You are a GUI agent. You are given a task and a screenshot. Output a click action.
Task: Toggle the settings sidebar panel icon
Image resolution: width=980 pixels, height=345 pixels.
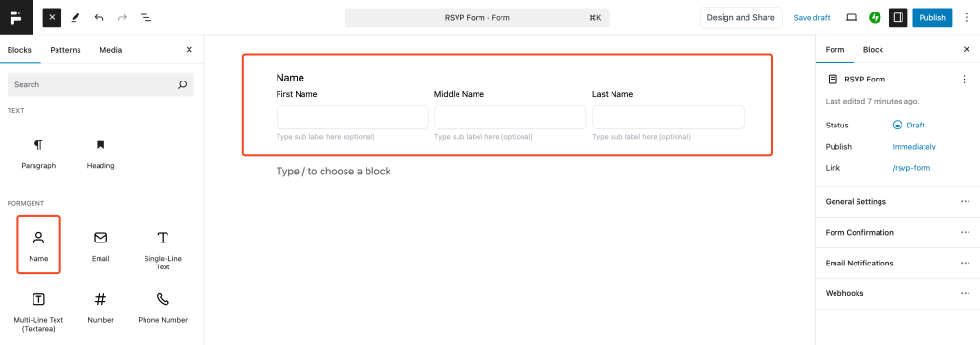898,17
